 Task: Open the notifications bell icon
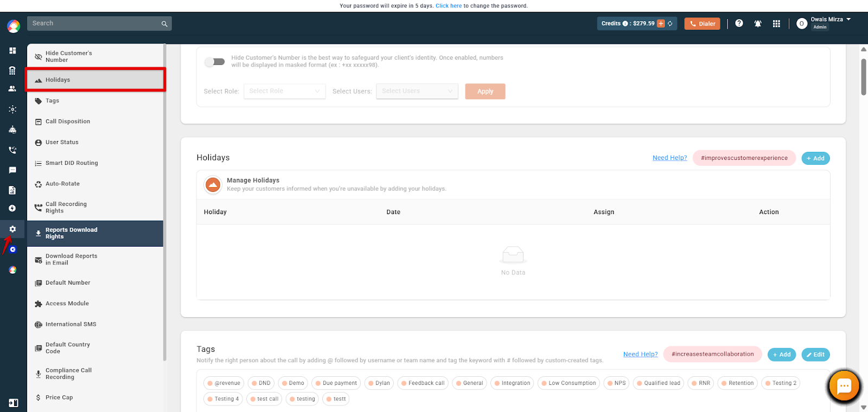(758, 24)
